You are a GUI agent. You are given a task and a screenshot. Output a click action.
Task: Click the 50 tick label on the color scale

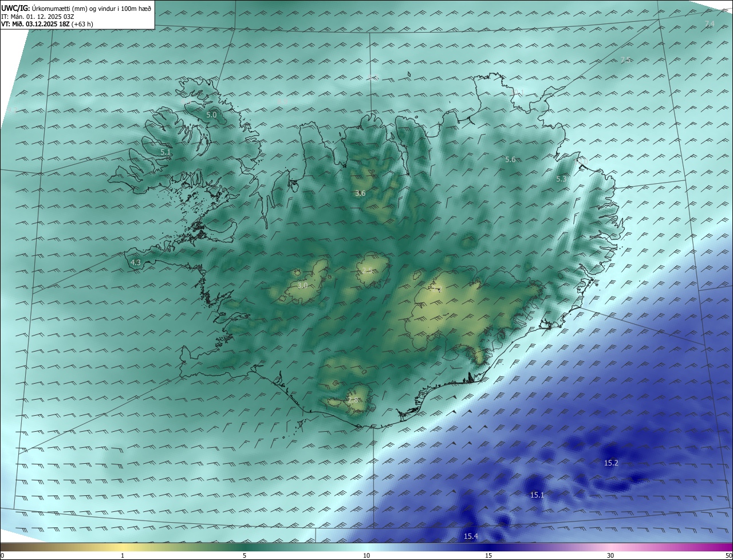click(x=728, y=556)
